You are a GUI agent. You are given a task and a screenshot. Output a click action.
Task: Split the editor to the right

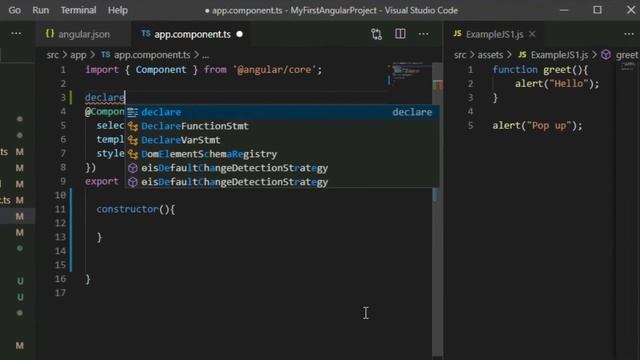(400, 34)
